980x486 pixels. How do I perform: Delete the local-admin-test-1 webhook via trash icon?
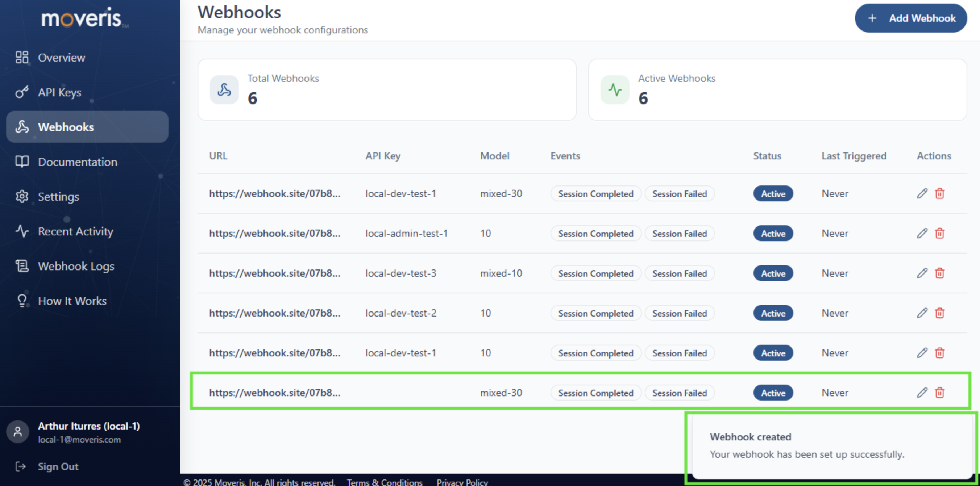tap(940, 233)
